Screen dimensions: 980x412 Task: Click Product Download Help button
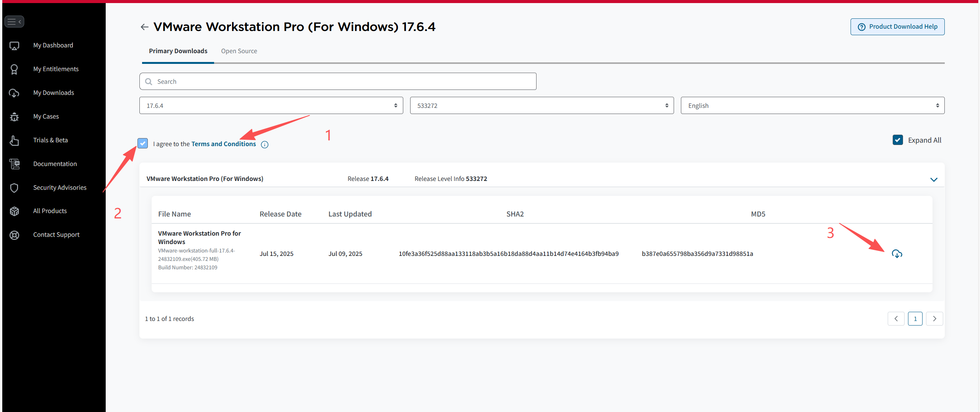tap(897, 27)
